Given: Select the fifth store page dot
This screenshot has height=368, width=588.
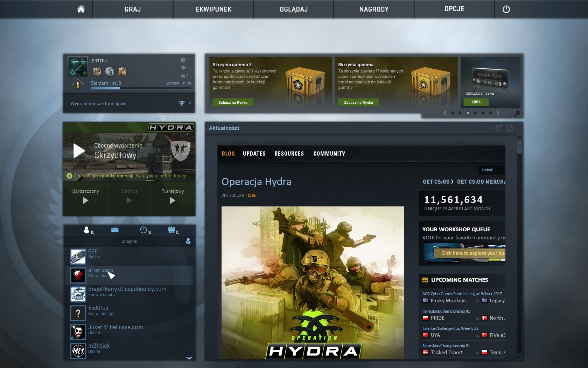Looking at the screenshot, I should pos(483,113).
